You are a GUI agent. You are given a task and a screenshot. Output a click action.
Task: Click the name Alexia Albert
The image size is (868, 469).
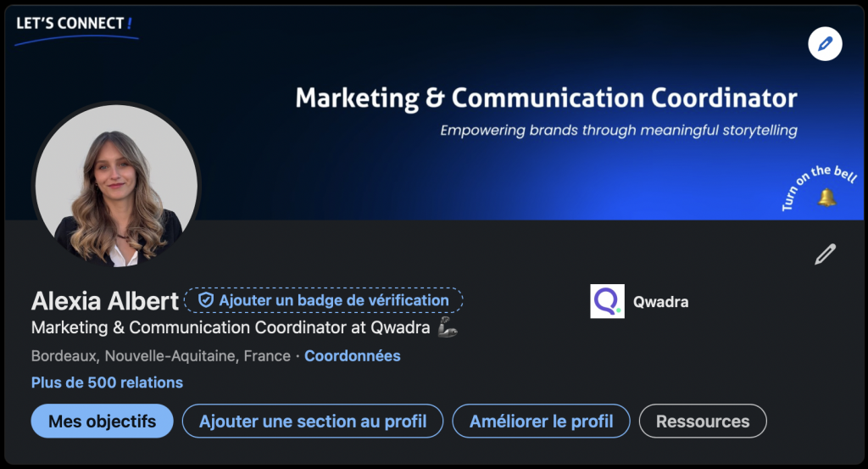(x=105, y=301)
